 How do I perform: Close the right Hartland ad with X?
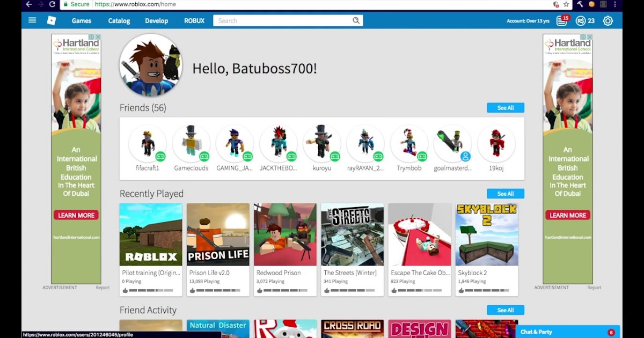coord(590,37)
